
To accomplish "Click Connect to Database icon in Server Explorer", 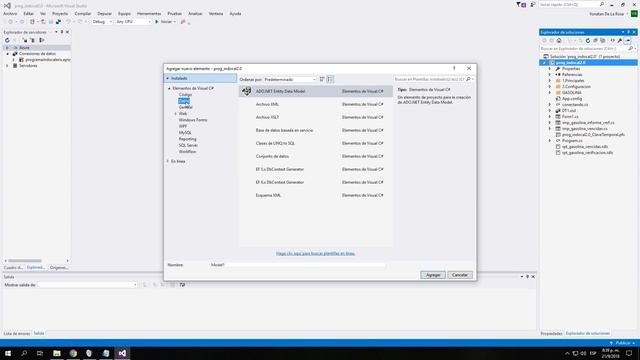I will (x=25, y=40).
